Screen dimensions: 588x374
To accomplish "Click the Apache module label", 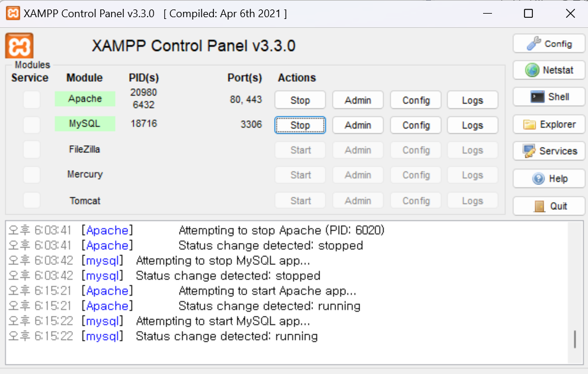I will [85, 98].
